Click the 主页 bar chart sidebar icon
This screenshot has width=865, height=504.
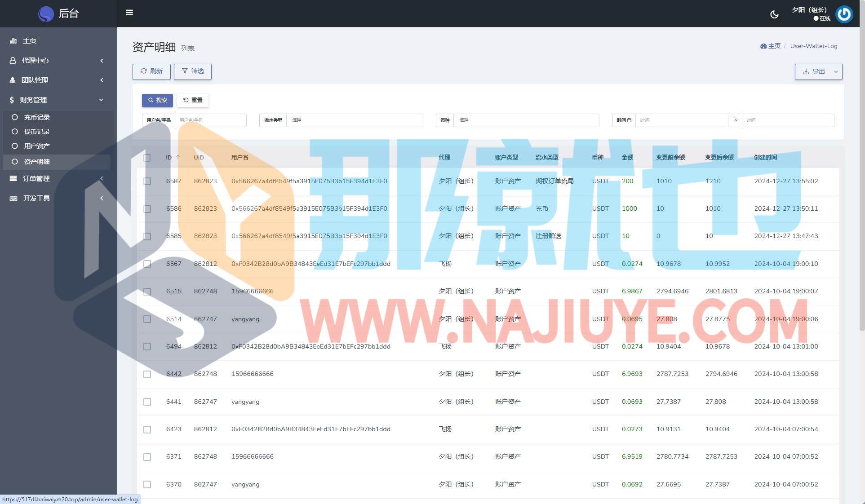coord(13,40)
